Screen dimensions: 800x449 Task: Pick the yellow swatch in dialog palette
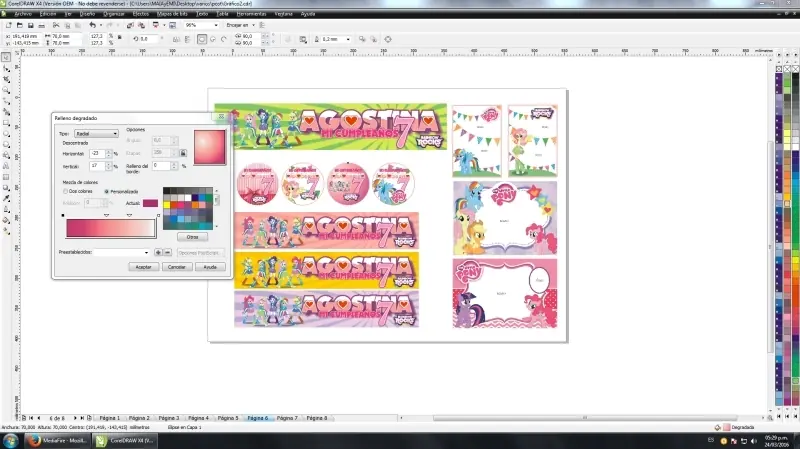[166, 205]
